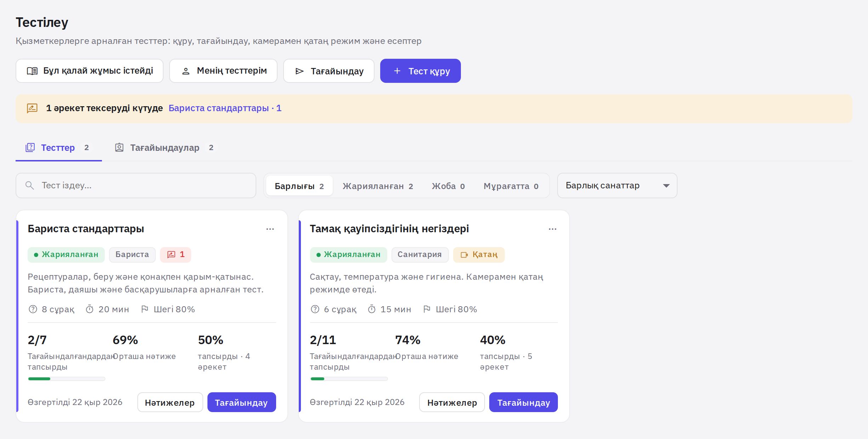Click the review icon in the pending-check banner
The height and width of the screenshot is (439, 868).
(32, 108)
